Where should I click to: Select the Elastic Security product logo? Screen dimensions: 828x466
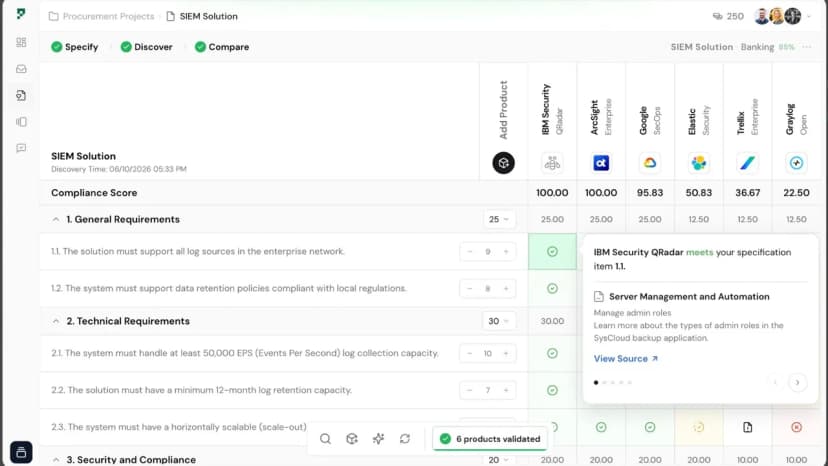coord(699,163)
